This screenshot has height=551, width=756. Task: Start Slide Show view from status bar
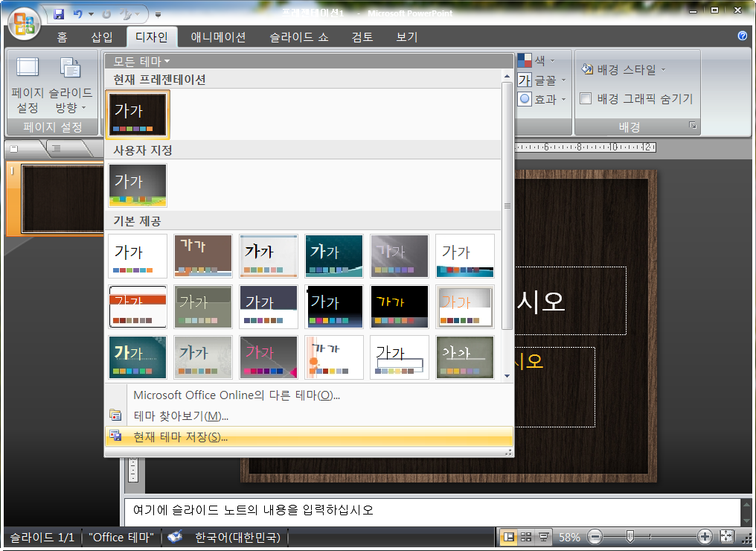click(x=544, y=537)
